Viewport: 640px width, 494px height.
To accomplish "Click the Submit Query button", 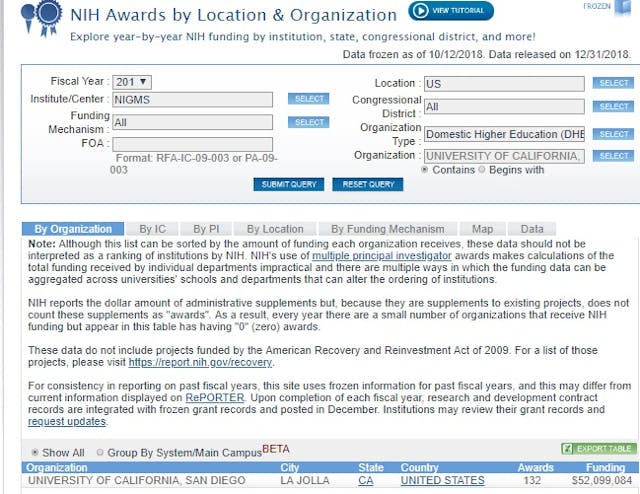I will 289,185.
